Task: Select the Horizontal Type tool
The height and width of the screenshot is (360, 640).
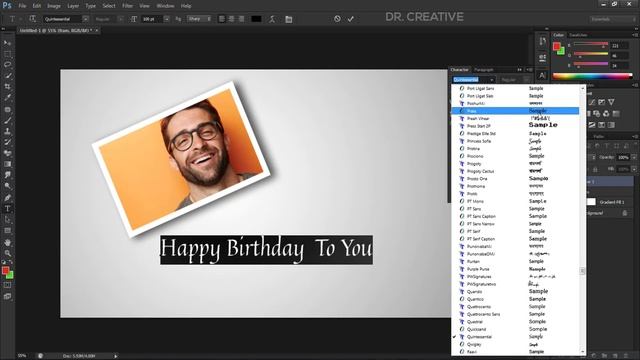Action: tap(7, 209)
